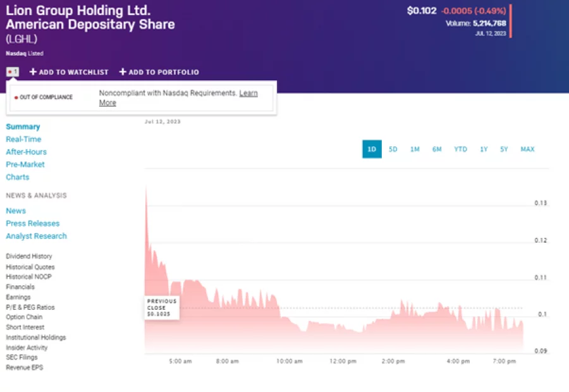This screenshot has width=569, height=392.
Task: View the latest News
Action: tap(16, 211)
